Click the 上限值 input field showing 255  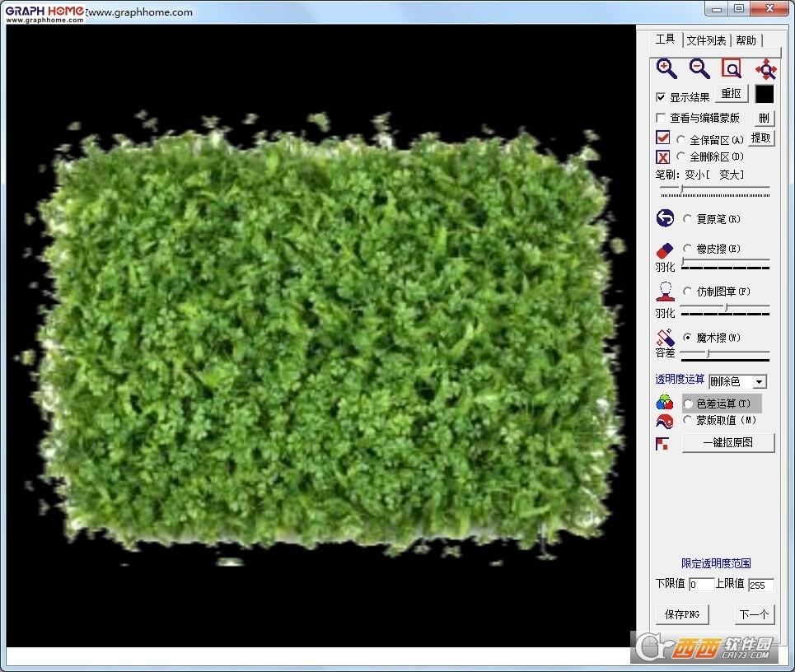click(760, 585)
